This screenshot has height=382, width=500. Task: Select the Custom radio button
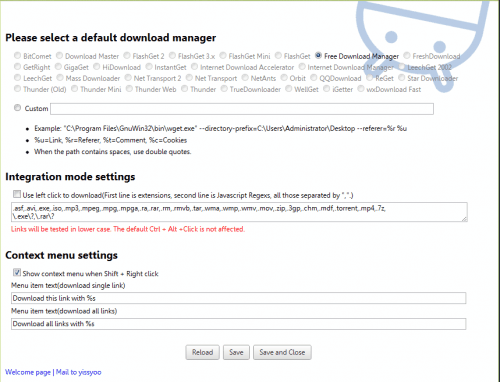pos(17,108)
